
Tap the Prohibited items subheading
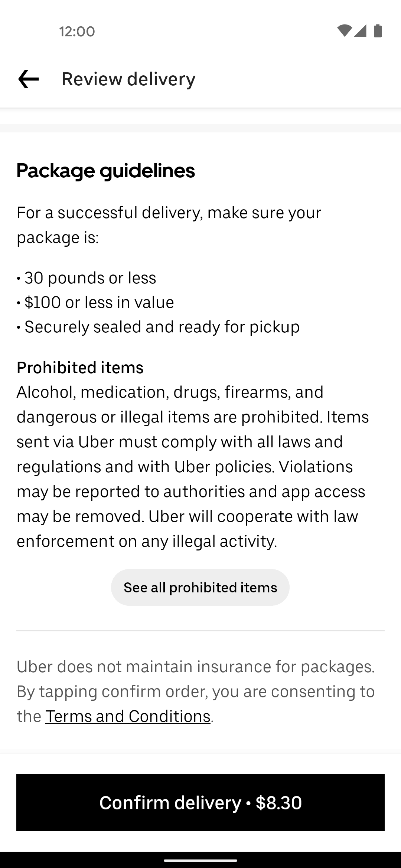(x=80, y=368)
